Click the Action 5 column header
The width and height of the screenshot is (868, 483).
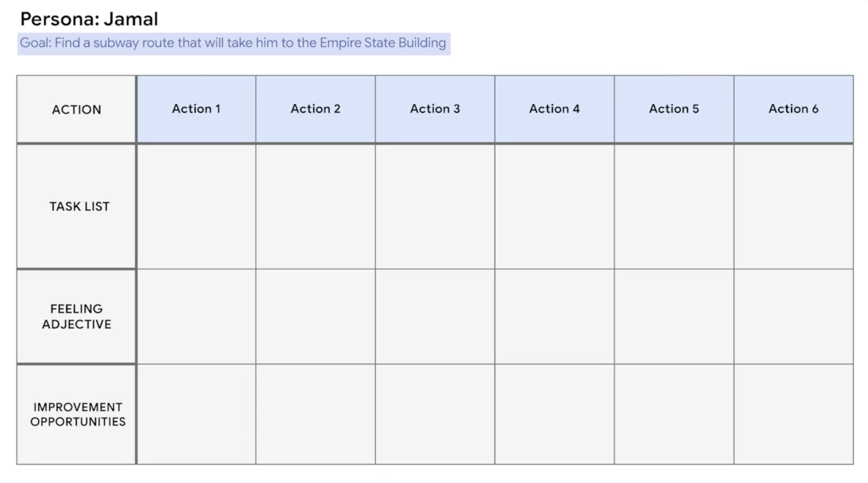[x=674, y=109]
